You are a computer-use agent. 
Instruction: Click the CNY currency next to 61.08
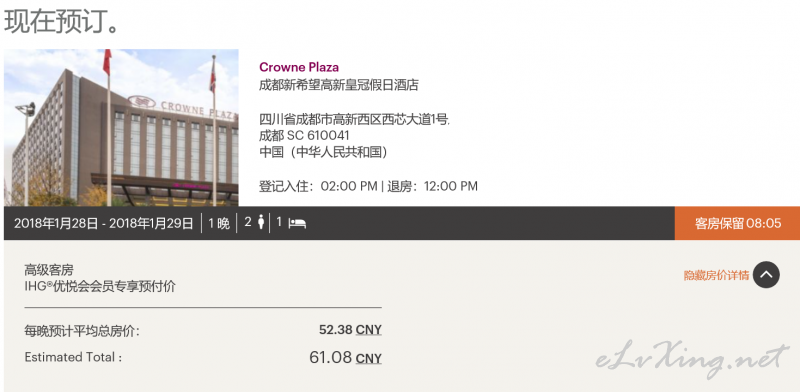368,358
